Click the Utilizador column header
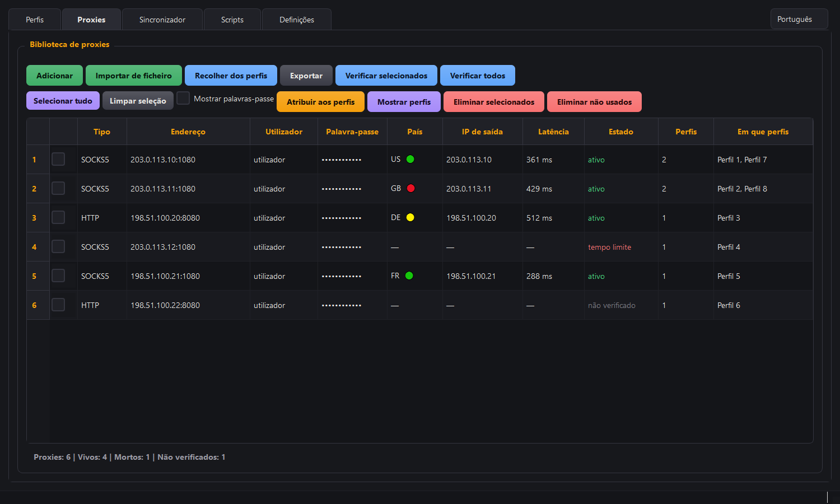This screenshot has height=504, width=840. click(x=284, y=132)
